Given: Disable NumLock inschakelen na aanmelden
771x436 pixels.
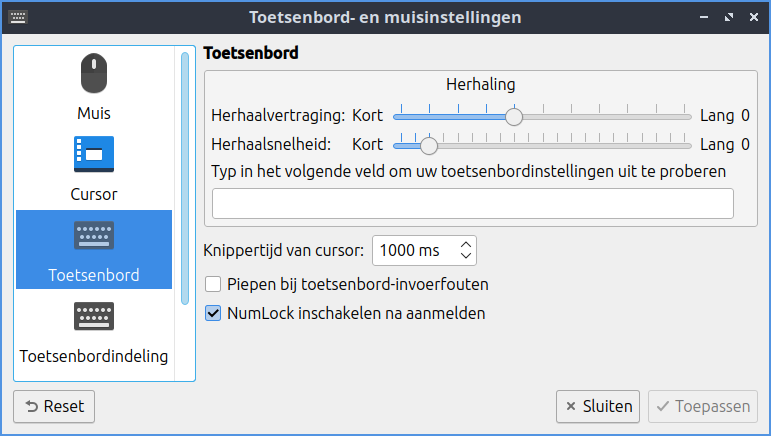Looking at the screenshot, I should click(x=213, y=313).
